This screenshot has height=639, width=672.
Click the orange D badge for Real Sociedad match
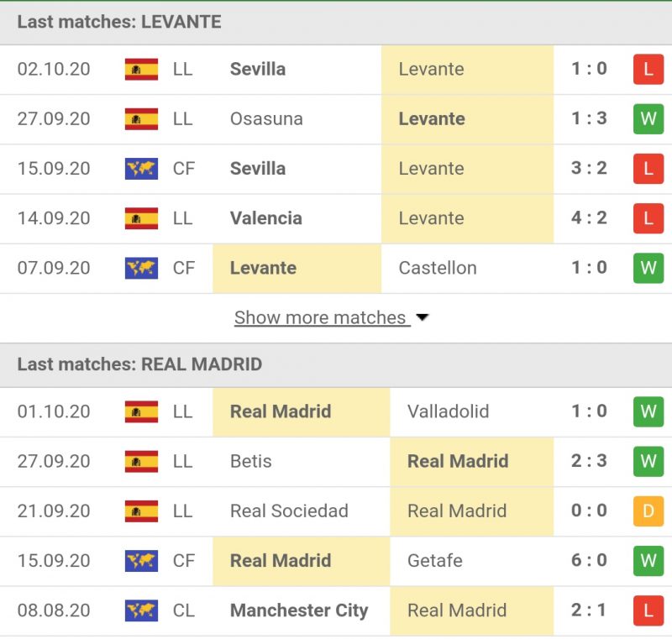click(648, 511)
